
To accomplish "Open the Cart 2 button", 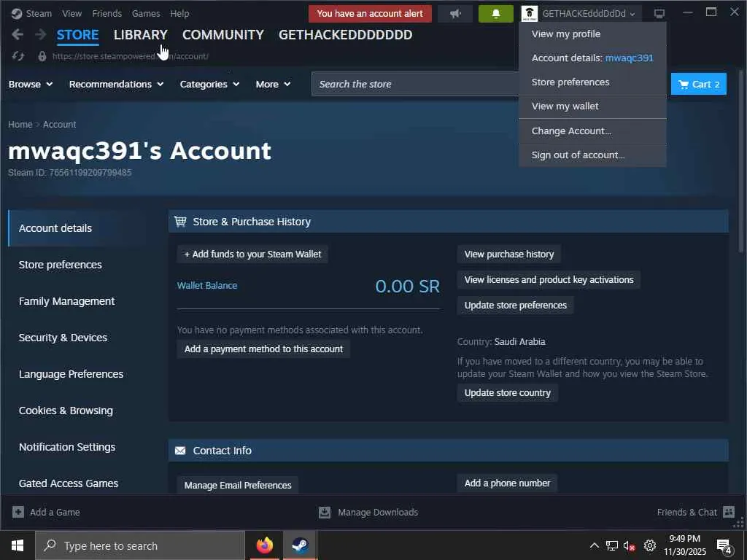I will pyautogui.click(x=698, y=85).
